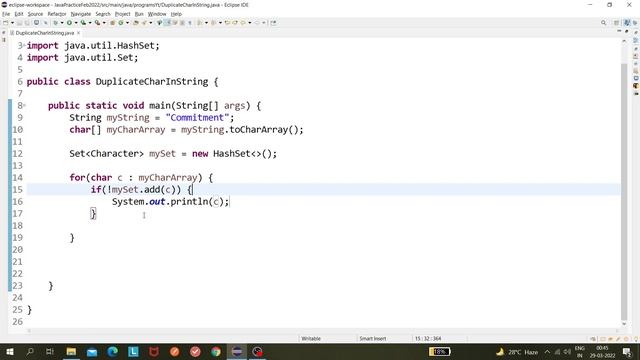640x360 pixels.
Task: Open taskbar Search
Action: (30, 351)
